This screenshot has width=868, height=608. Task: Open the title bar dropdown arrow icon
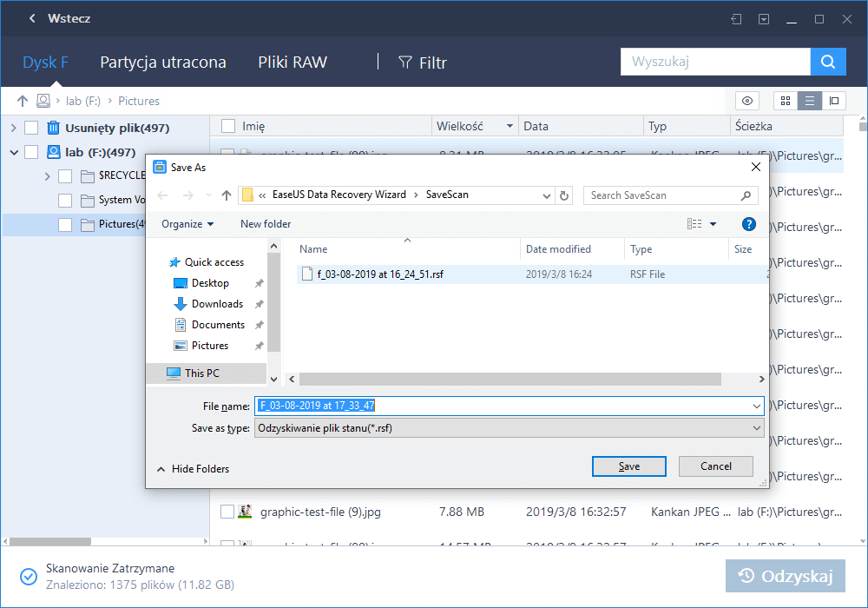(x=764, y=18)
